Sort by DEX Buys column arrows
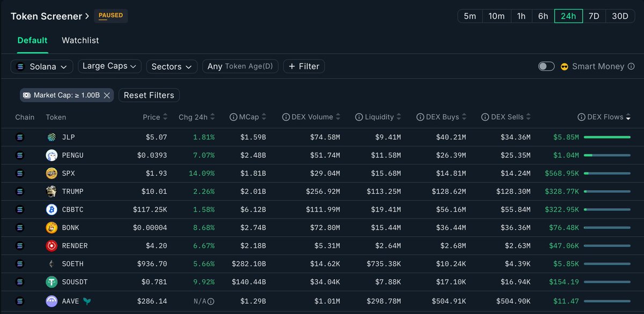Viewport: 644px width, 314px height. coord(465,117)
